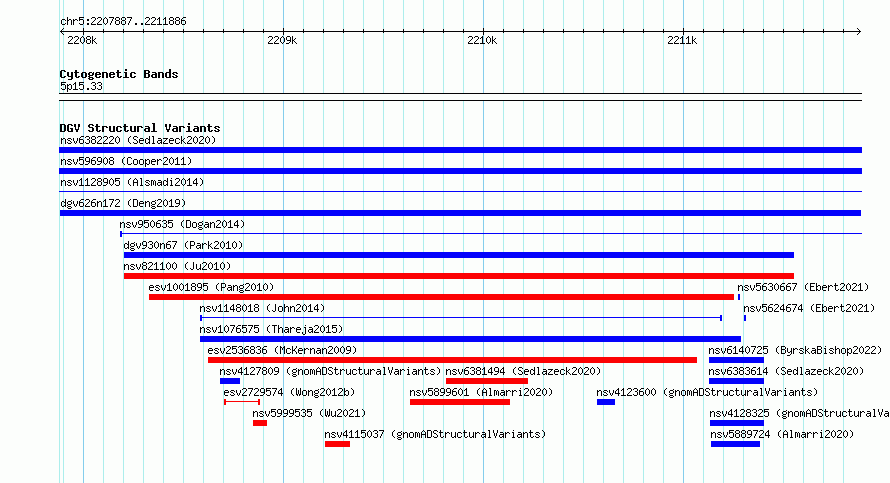Select the esv1001895 red variant bar
Image resolution: width=890 pixels, height=483 pixels.
pyautogui.click(x=441, y=297)
